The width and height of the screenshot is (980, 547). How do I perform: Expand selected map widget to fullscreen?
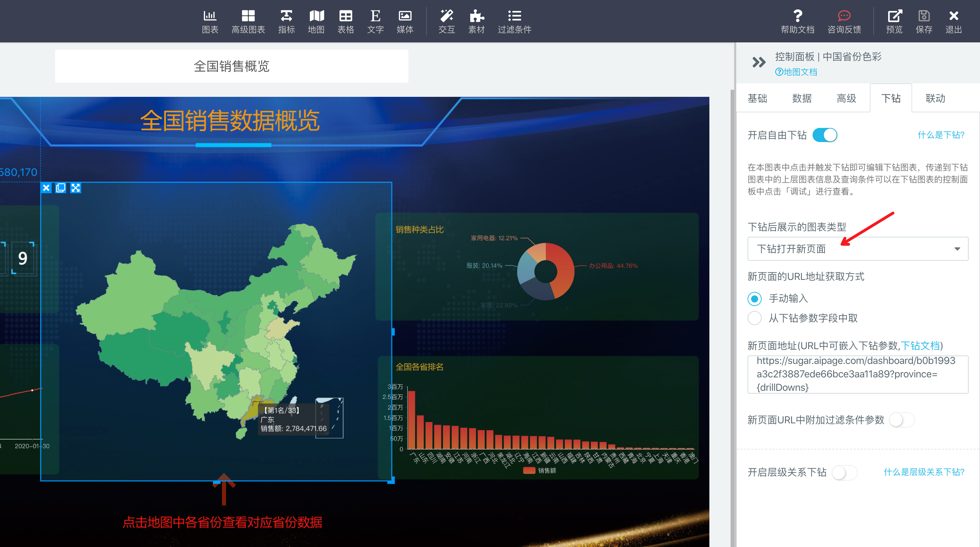(75, 188)
